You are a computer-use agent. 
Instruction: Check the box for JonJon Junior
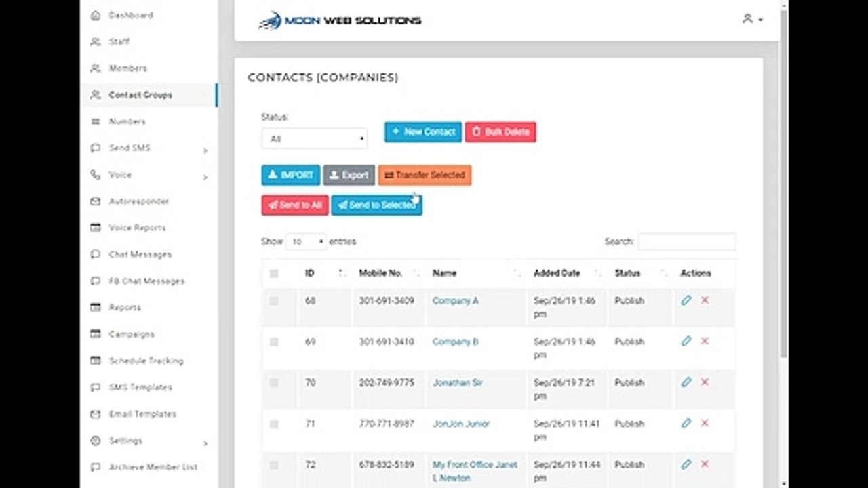click(x=274, y=424)
